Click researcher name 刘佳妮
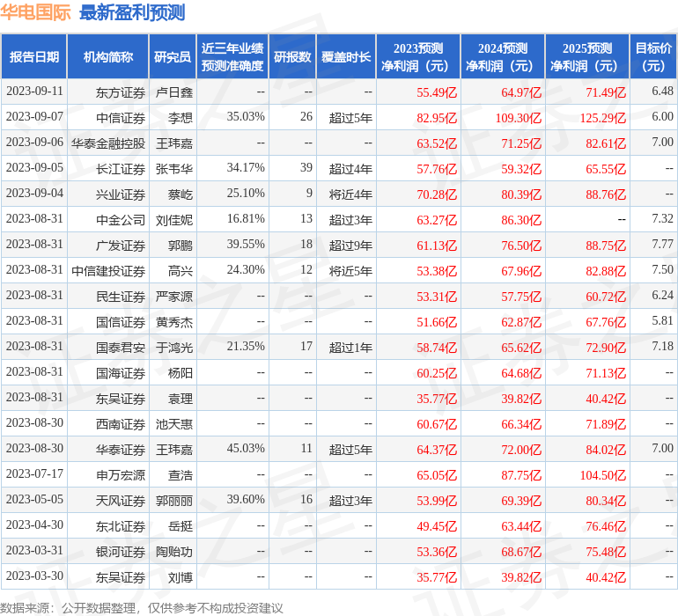 click(173, 220)
